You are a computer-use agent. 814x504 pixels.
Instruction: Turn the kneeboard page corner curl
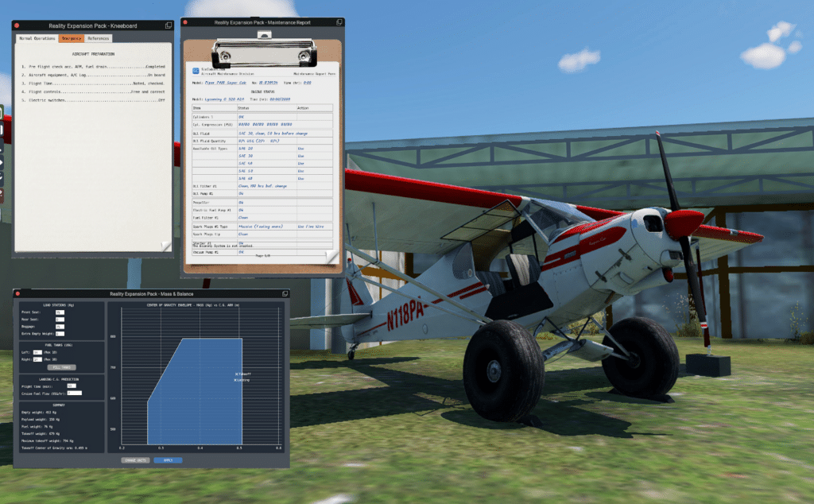click(x=165, y=246)
